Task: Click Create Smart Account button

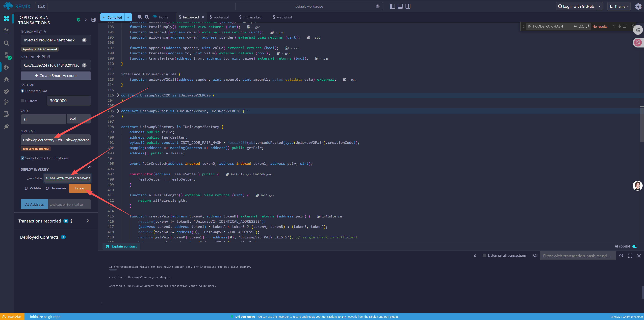Action: (x=56, y=76)
